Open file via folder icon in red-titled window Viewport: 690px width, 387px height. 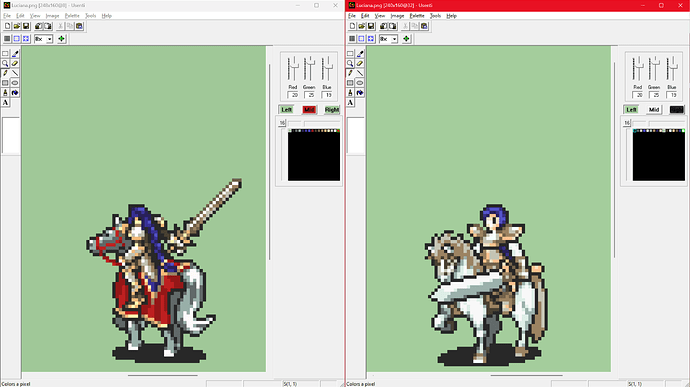click(x=362, y=26)
